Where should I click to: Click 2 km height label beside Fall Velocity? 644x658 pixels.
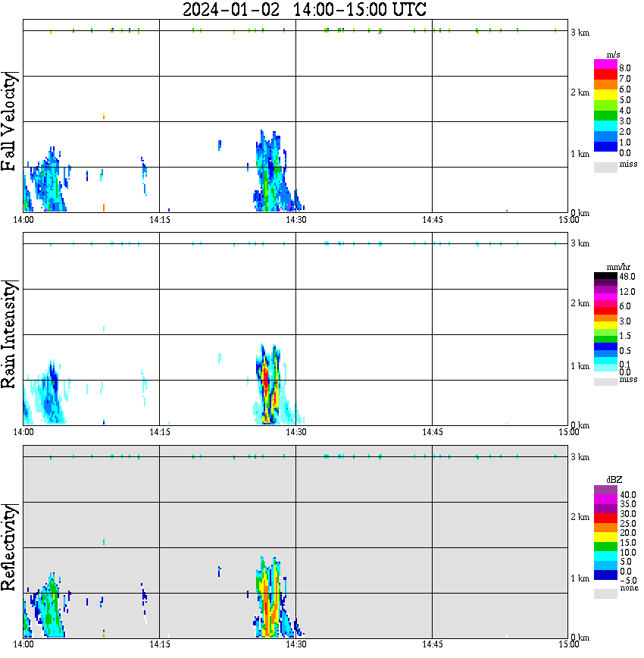[x=580, y=92]
